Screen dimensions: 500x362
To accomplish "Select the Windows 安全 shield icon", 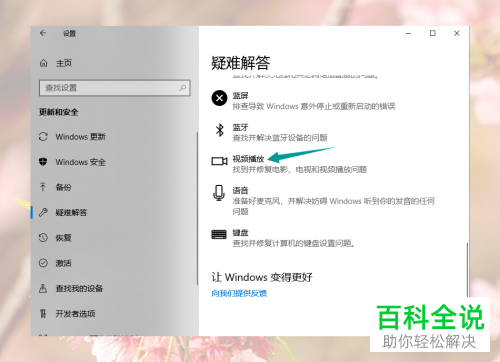I will click(43, 162).
